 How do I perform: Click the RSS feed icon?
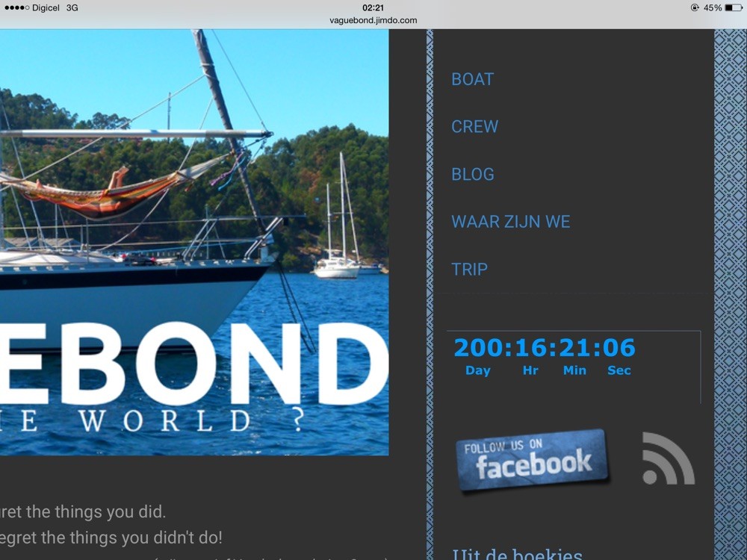point(668,458)
